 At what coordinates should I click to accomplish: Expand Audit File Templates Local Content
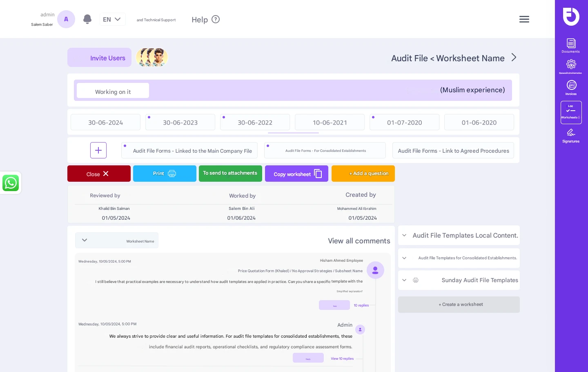(x=404, y=235)
